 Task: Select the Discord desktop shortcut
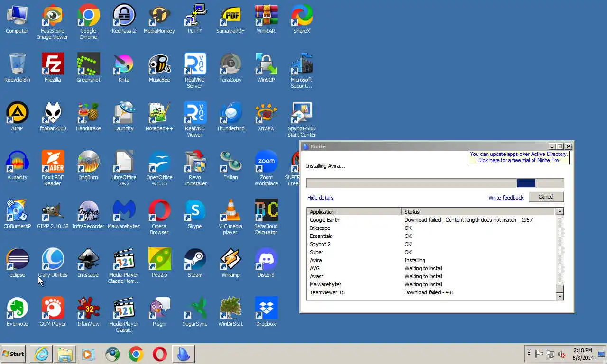pos(266,263)
